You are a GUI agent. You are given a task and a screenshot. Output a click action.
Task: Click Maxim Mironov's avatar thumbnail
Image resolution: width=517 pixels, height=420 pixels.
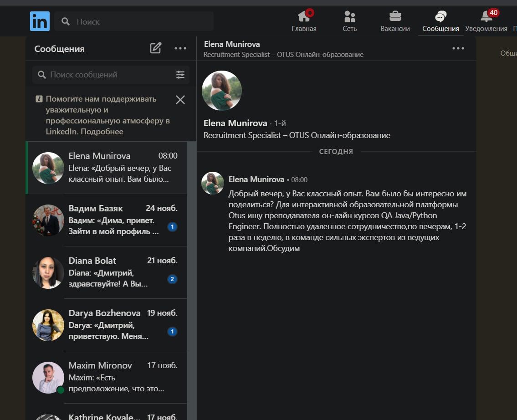[x=48, y=378]
